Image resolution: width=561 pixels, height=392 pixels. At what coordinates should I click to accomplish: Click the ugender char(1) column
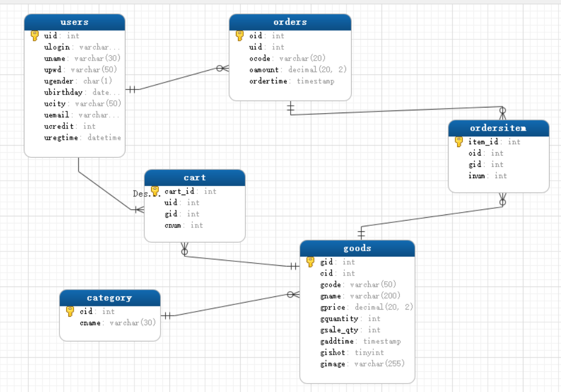tap(78, 81)
